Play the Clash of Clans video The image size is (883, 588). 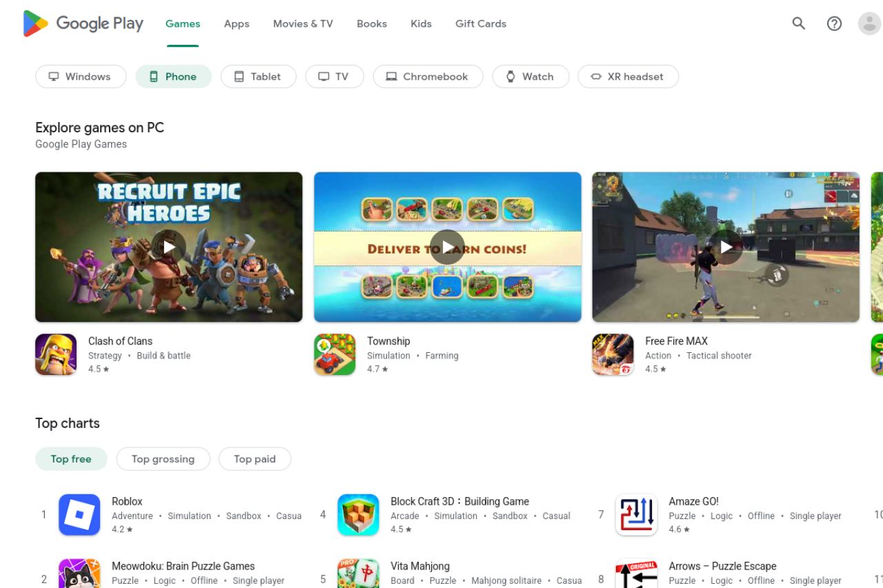tap(169, 247)
